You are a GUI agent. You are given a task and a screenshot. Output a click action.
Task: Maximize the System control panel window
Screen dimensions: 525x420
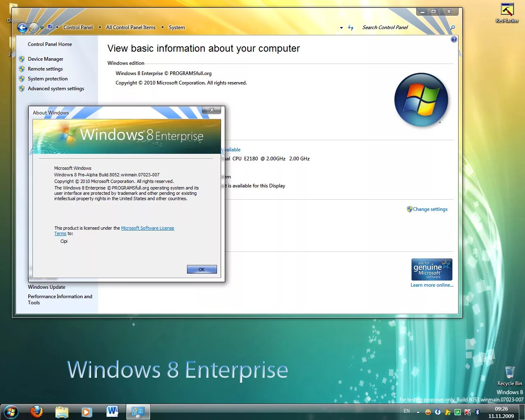(x=433, y=11)
